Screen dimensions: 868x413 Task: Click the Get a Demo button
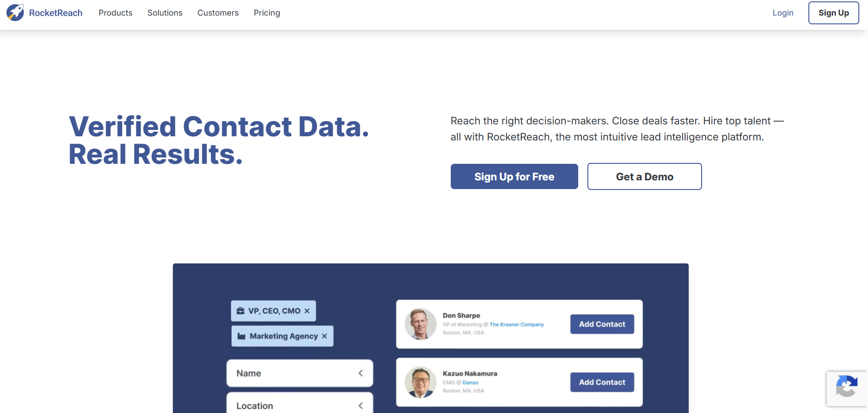[644, 176]
